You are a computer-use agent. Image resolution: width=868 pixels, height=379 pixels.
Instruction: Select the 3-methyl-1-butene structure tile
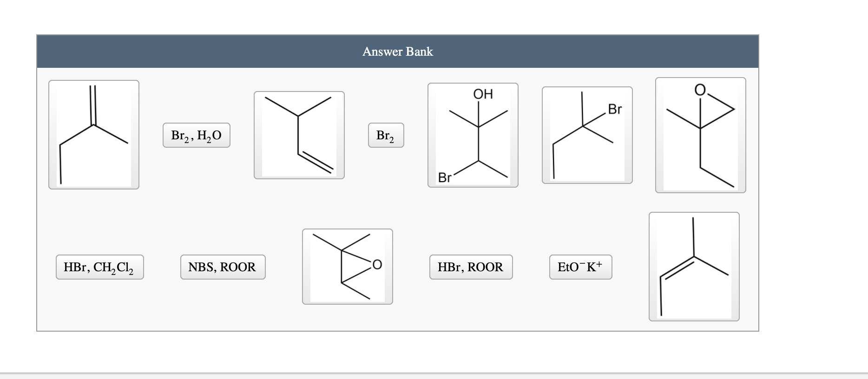pyautogui.click(x=300, y=135)
